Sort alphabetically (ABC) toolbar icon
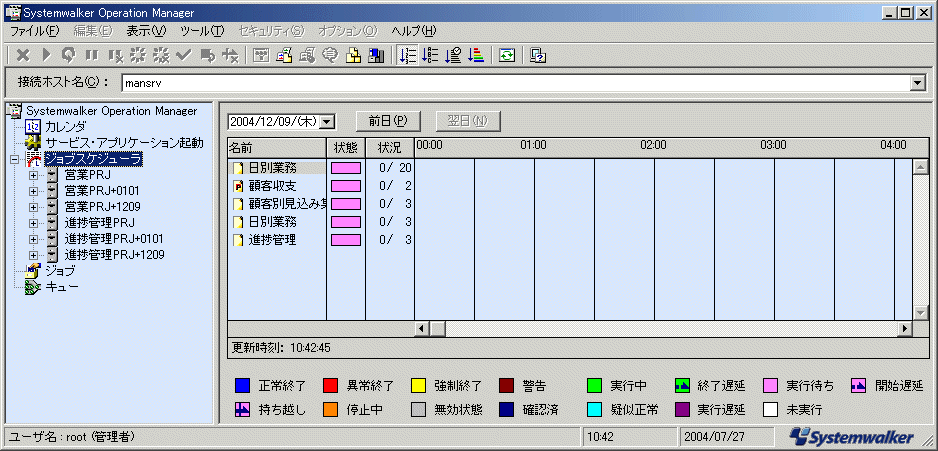The height and width of the screenshot is (451, 938). coord(430,56)
